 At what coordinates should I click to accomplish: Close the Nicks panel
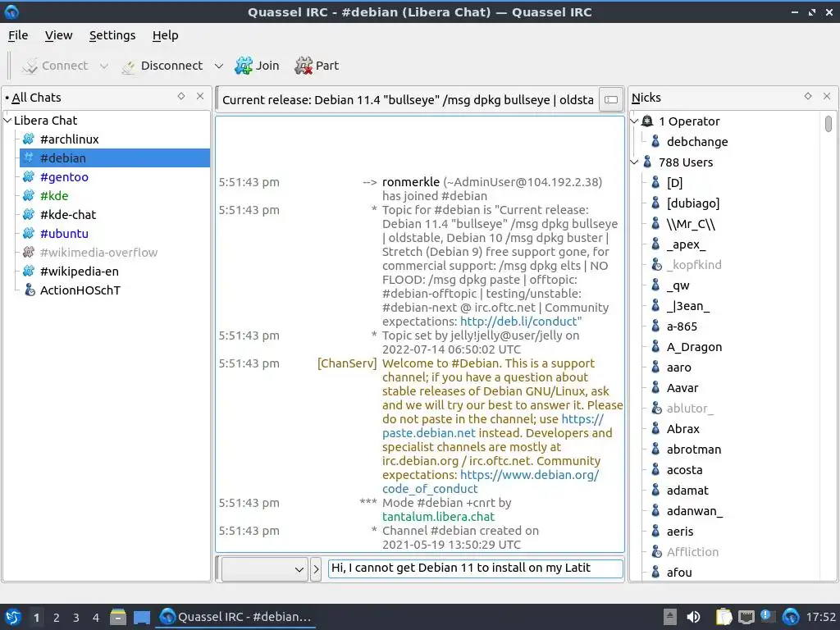(x=827, y=97)
